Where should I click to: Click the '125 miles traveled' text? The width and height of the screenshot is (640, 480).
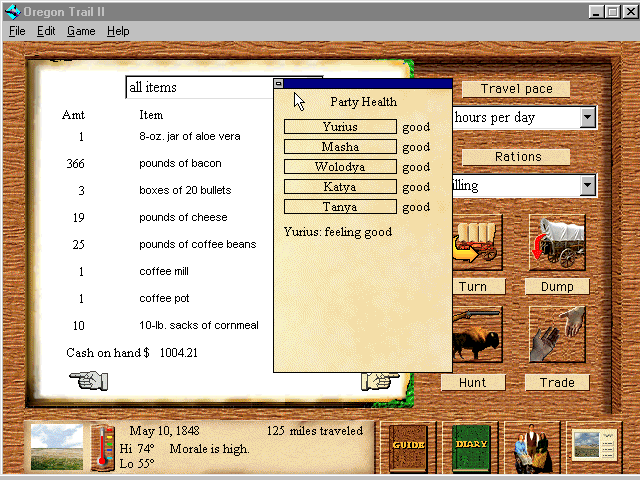point(315,431)
